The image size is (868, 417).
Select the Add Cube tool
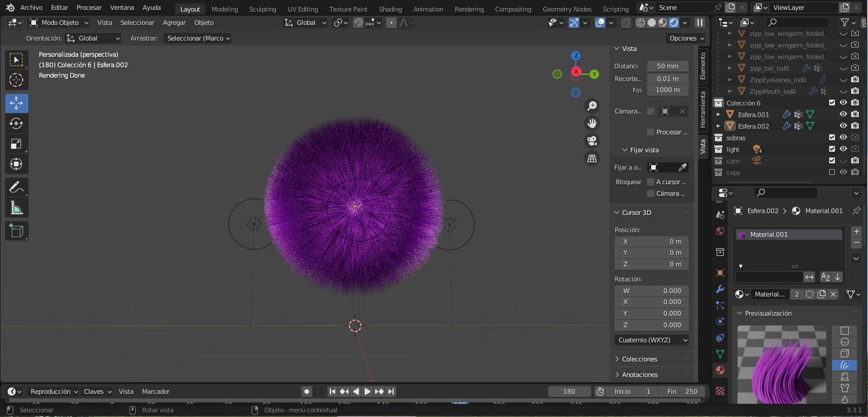(x=17, y=231)
